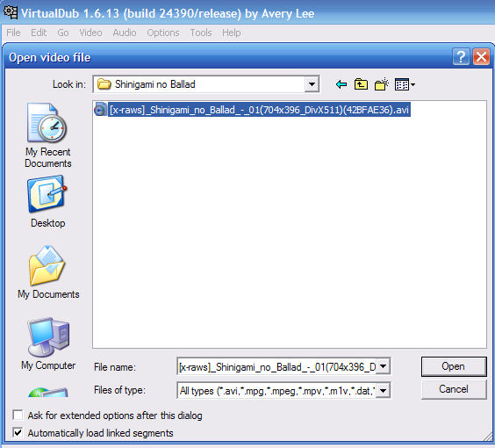Jump to Desktop in places bar

point(47,201)
